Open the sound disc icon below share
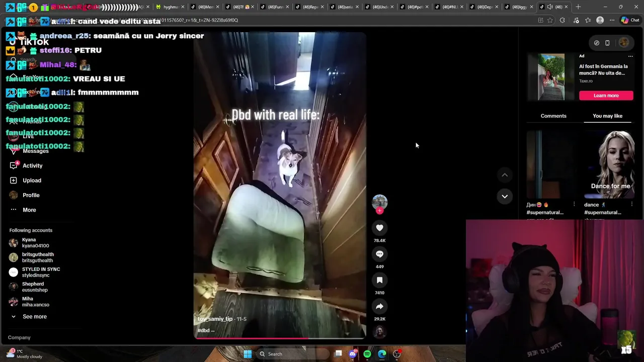This screenshot has height=362, width=644. click(x=379, y=331)
